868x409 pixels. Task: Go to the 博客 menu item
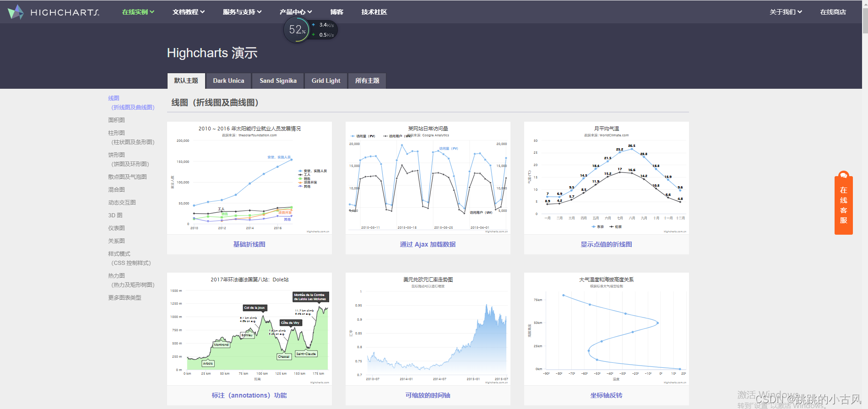point(336,12)
